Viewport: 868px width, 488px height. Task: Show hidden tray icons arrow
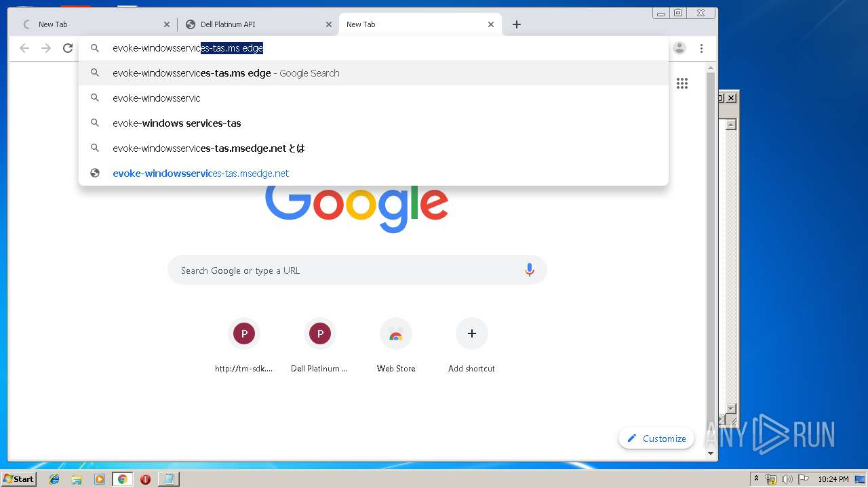(x=756, y=479)
